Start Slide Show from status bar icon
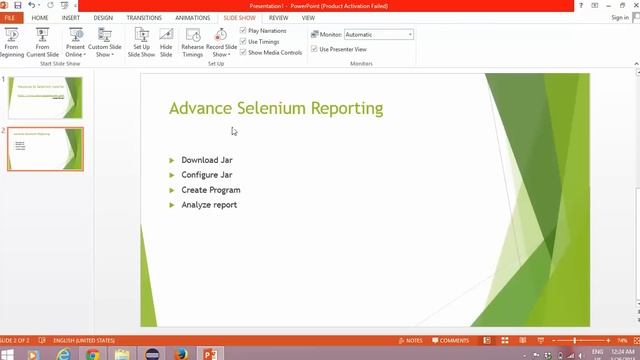 point(541,340)
